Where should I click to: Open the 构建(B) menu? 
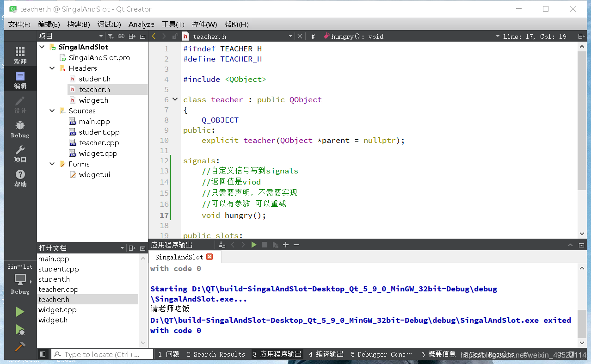79,24
